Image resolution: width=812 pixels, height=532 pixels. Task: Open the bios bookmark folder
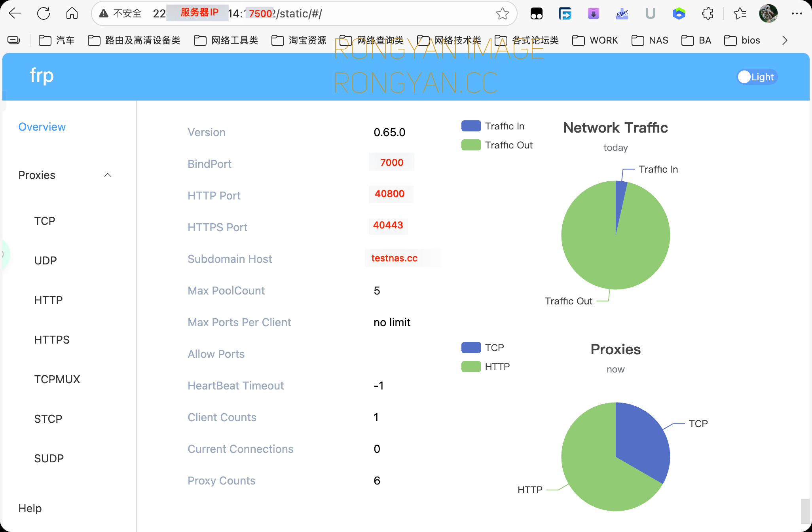[742, 40]
